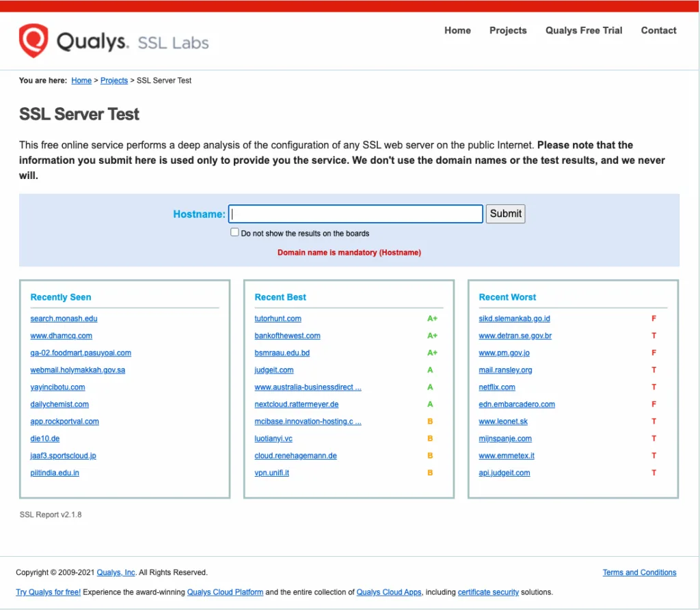700x610 pixels.
Task: Open qa-02.foodmart.pasuyoai.com link
Action: [81, 353]
